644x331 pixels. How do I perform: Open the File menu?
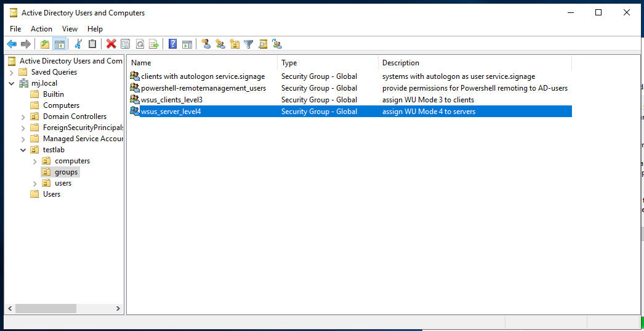[15, 29]
